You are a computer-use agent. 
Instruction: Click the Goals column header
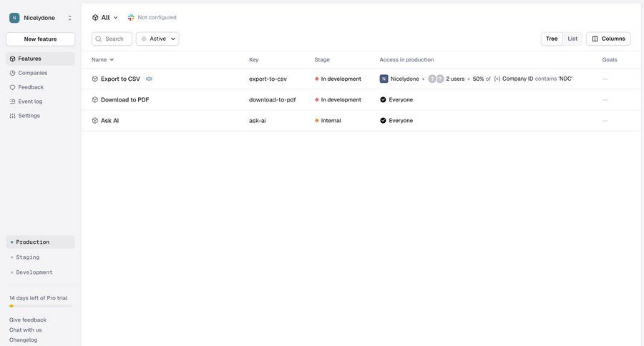click(x=610, y=60)
